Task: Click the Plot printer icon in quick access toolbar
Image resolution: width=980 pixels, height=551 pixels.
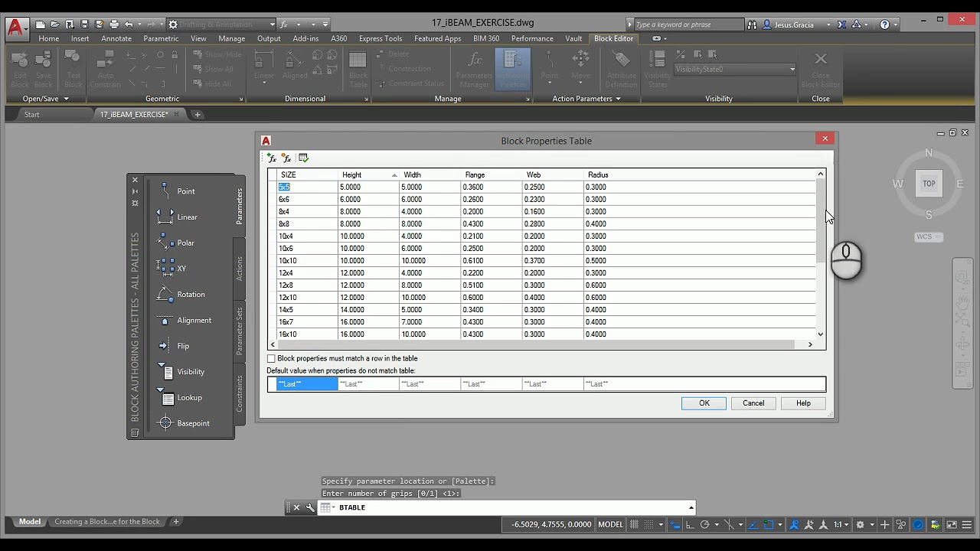Action: pos(114,24)
